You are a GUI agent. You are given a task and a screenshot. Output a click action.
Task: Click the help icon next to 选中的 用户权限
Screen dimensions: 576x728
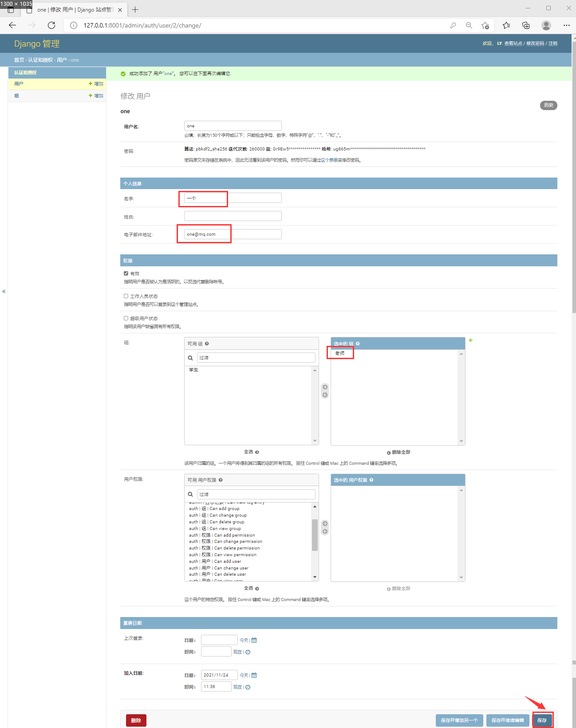[371, 480]
